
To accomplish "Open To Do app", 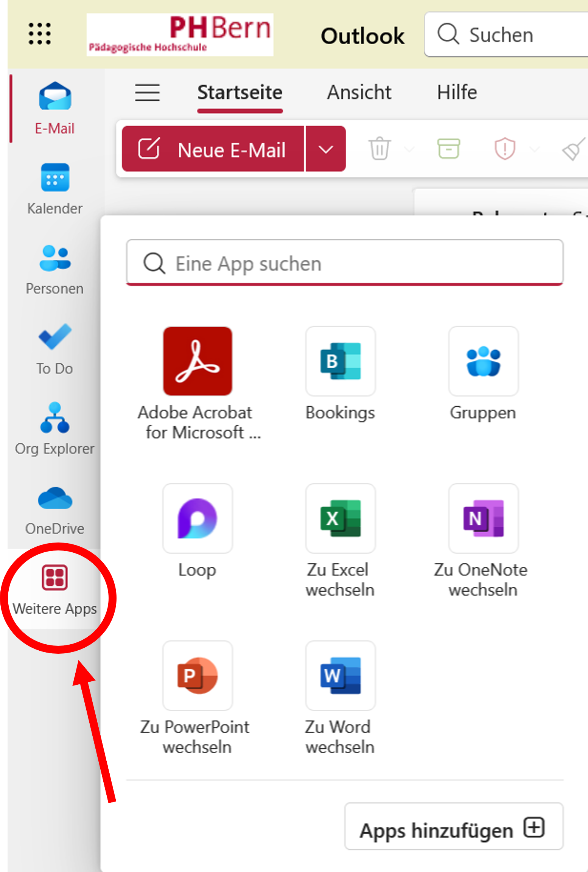I will coord(55,348).
